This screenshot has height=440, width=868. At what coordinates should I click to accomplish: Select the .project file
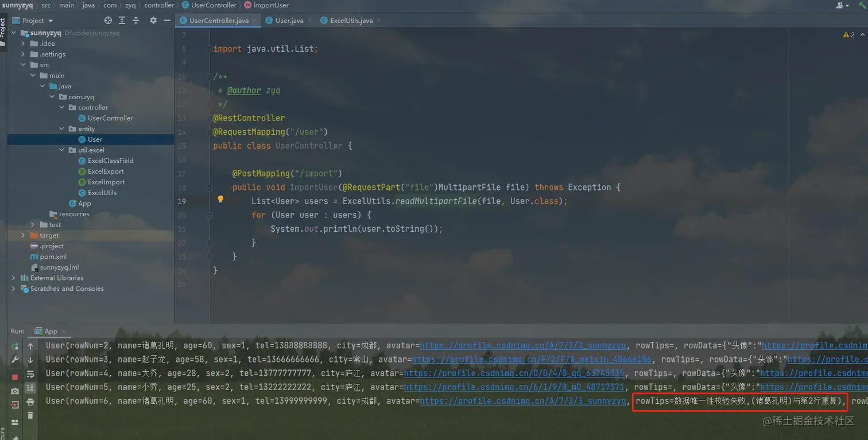[x=47, y=246]
